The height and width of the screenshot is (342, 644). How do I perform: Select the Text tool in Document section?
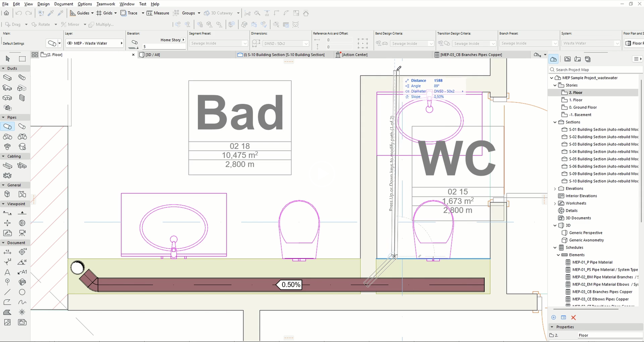(7, 272)
